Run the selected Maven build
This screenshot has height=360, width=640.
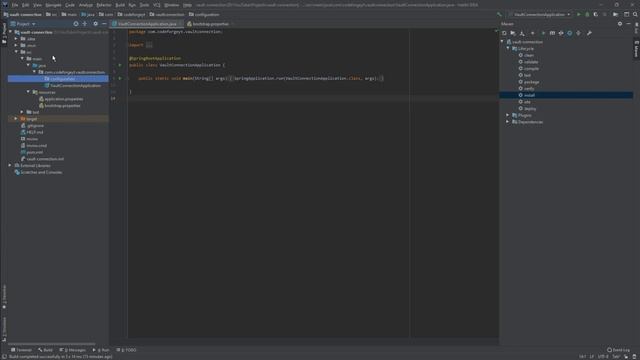click(x=543, y=33)
